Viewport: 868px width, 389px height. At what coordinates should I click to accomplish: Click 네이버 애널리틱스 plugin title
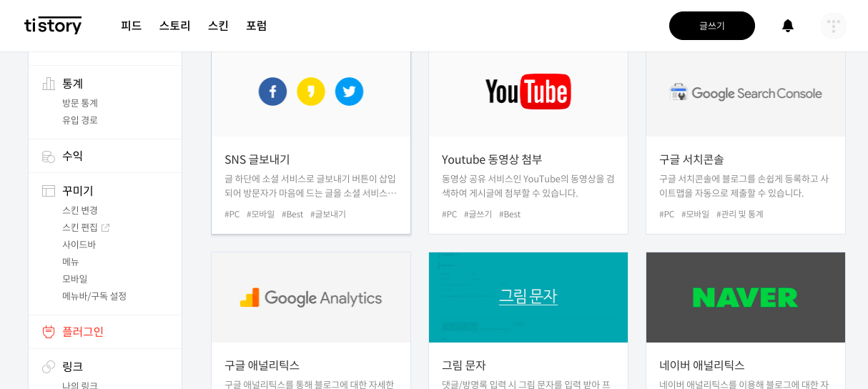[702, 365]
